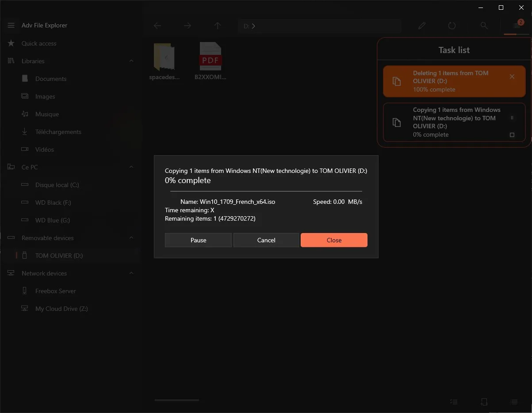Toggle the task list icon with badge
Image resolution: width=532 pixels, height=413 pixels.
(517, 26)
